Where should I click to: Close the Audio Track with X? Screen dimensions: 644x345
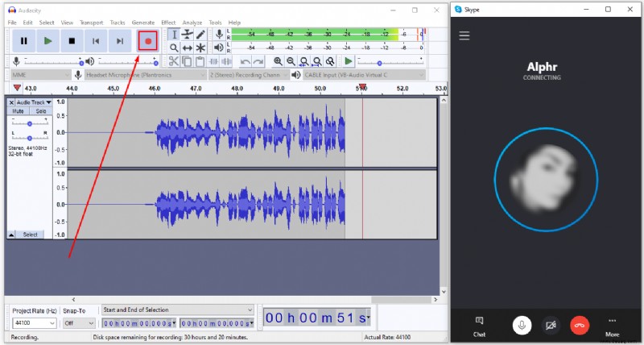click(x=11, y=102)
